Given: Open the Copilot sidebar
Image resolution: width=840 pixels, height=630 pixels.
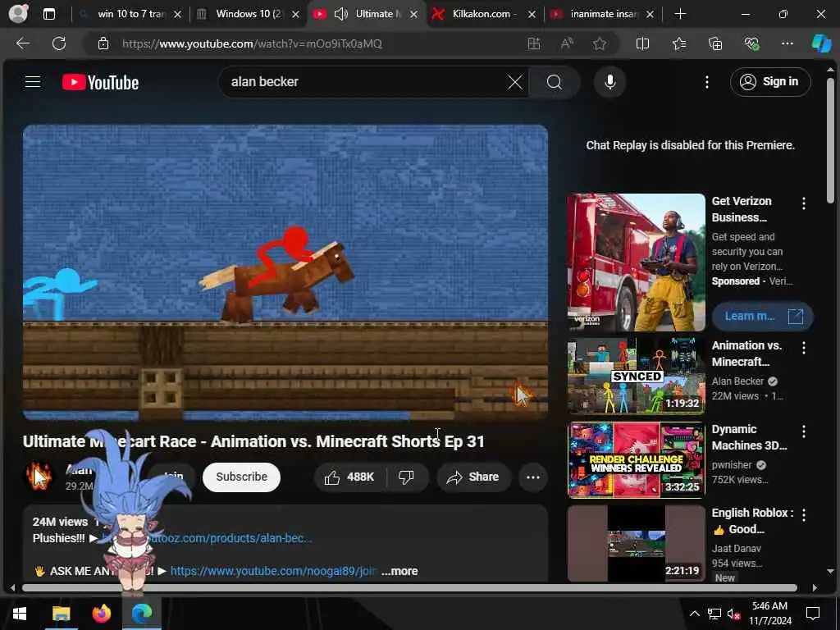Looking at the screenshot, I should click(821, 43).
